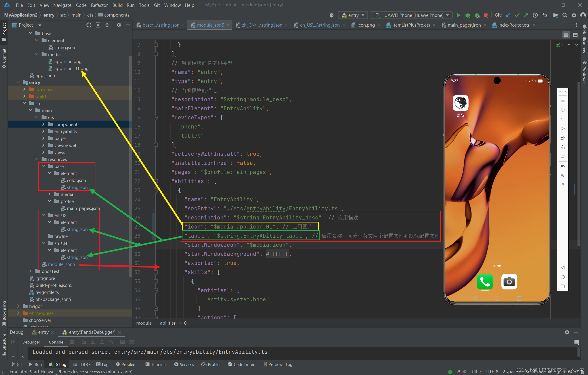Open the Terminal tool window button

coord(156,364)
